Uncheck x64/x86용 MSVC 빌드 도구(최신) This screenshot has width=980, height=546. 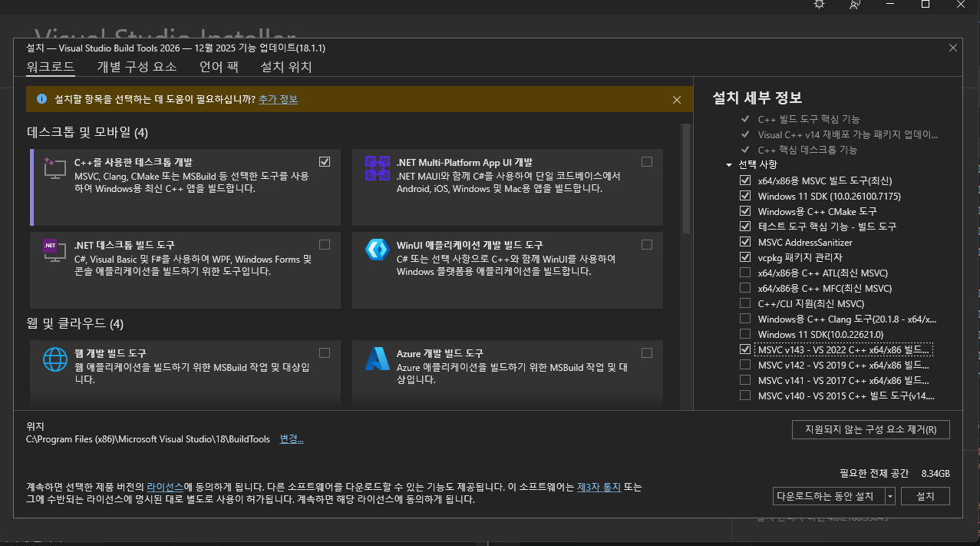[745, 180]
